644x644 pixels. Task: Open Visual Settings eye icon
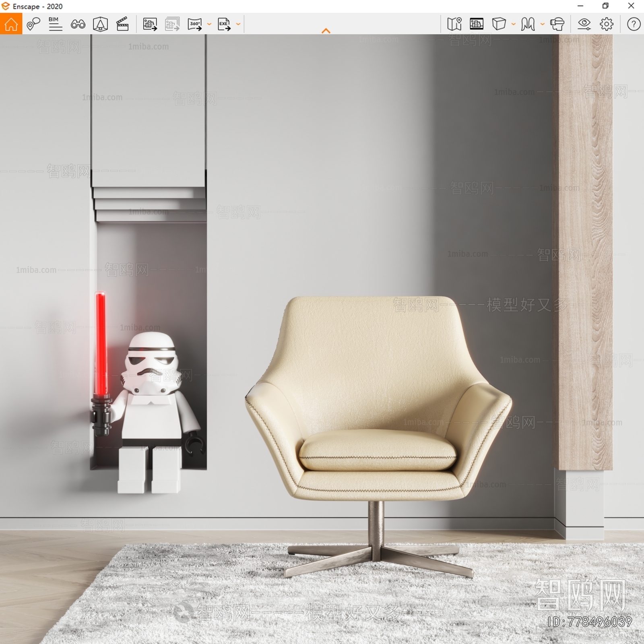coord(584,24)
